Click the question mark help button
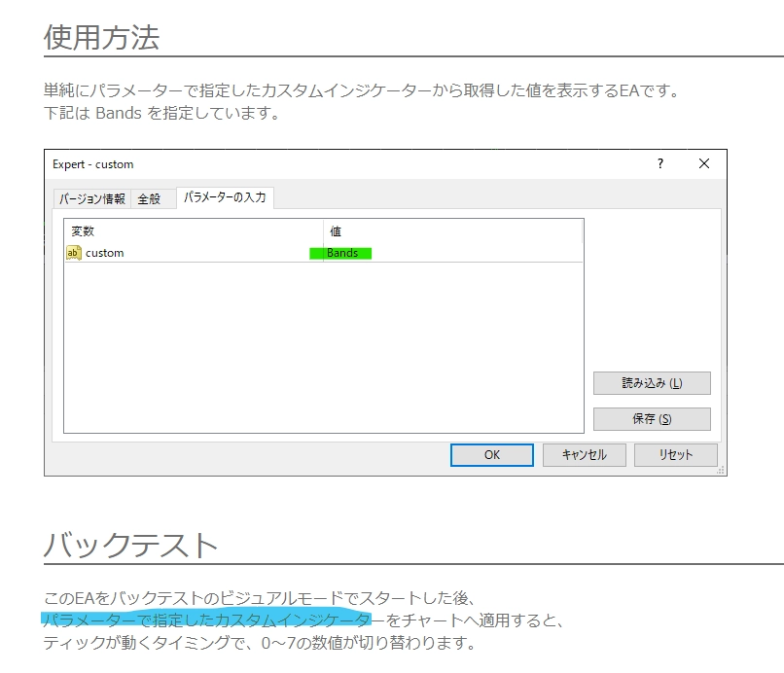784x673 pixels. pyautogui.click(x=660, y=164)
